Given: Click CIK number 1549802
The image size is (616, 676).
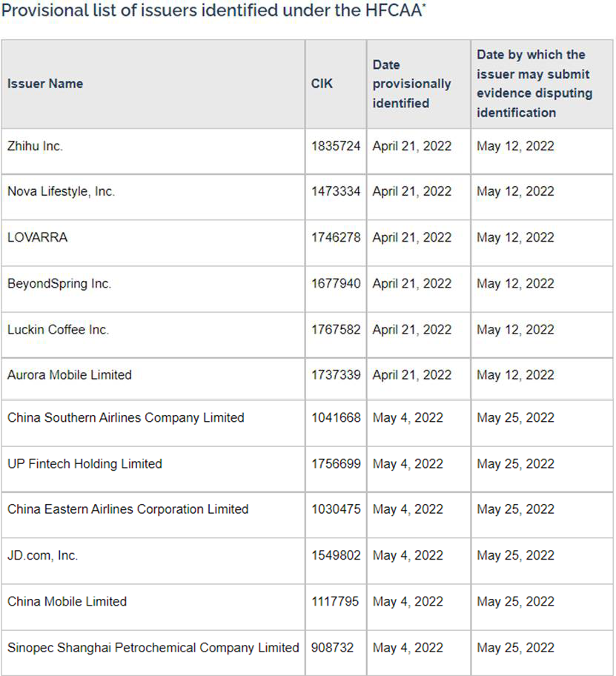Looking at the screenshot, I should pyautogui.click(x=336, y=555).
